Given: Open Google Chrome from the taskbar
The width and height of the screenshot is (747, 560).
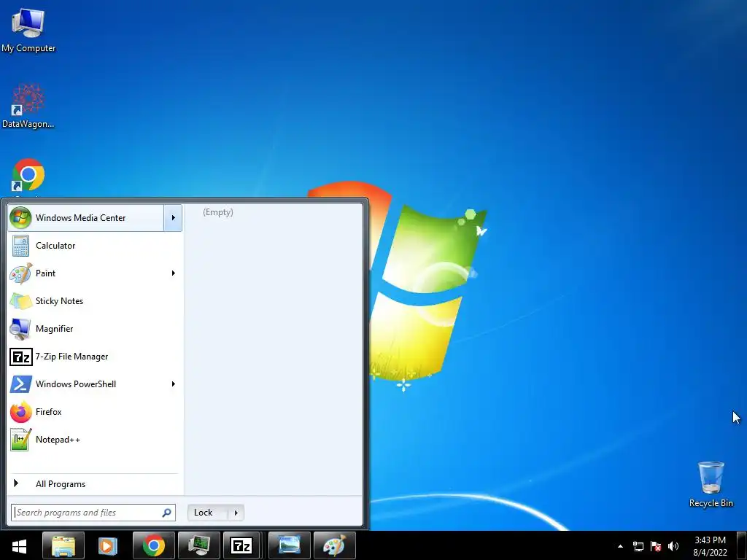Looking at the screenshot, I should (x=153, y=545).
